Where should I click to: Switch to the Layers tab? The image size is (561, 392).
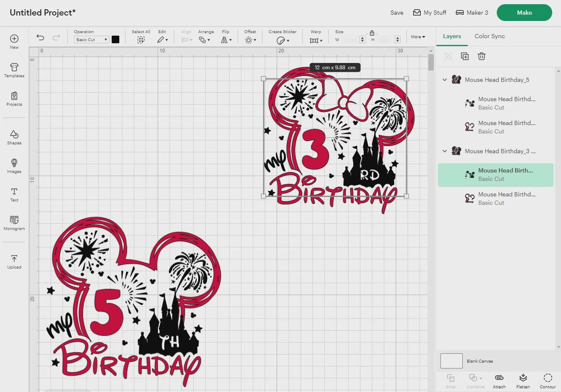452,36
